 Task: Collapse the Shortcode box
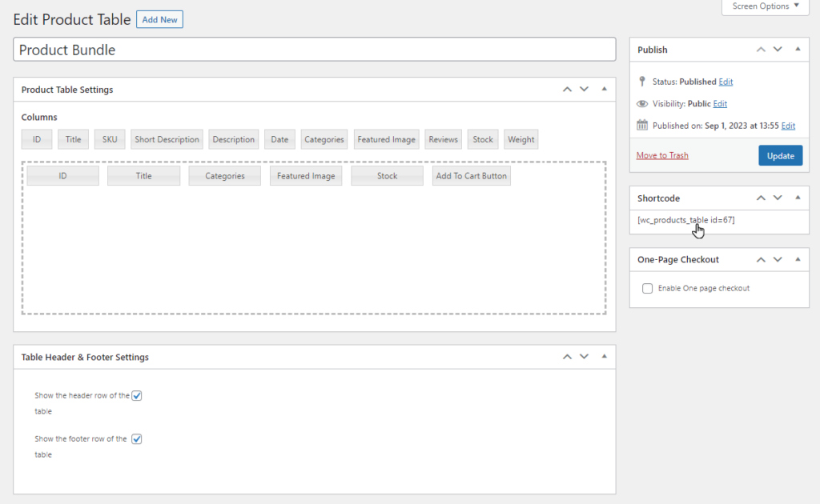pyautogui.click(x=798, y=198)
